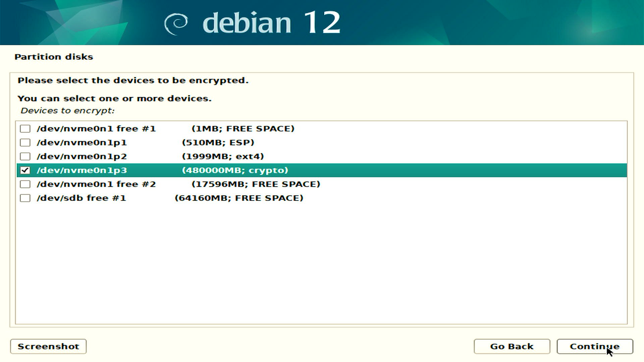Click the "(480000MB; crypto)" size text
The image size is (644, 362).
tap(235, 170)
